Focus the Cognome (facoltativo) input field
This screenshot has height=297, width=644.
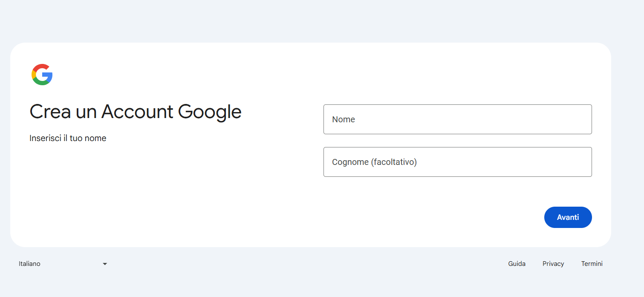pos(457,162)
